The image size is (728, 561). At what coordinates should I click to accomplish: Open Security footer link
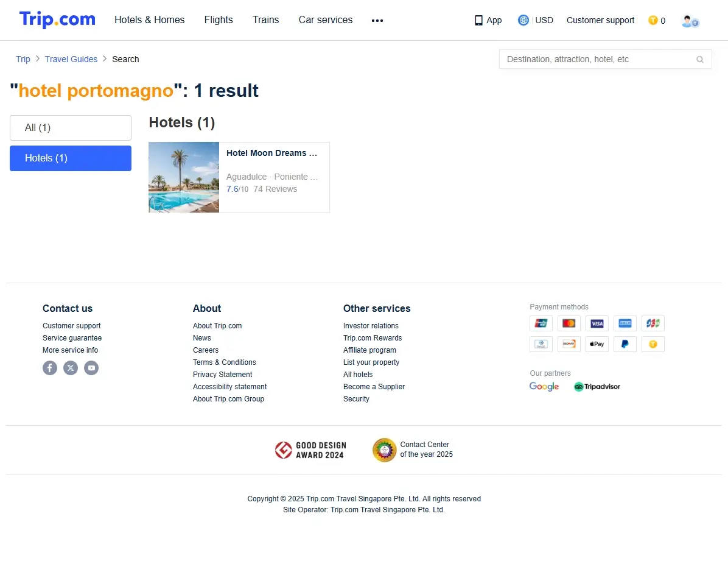(x=356, y=399)
